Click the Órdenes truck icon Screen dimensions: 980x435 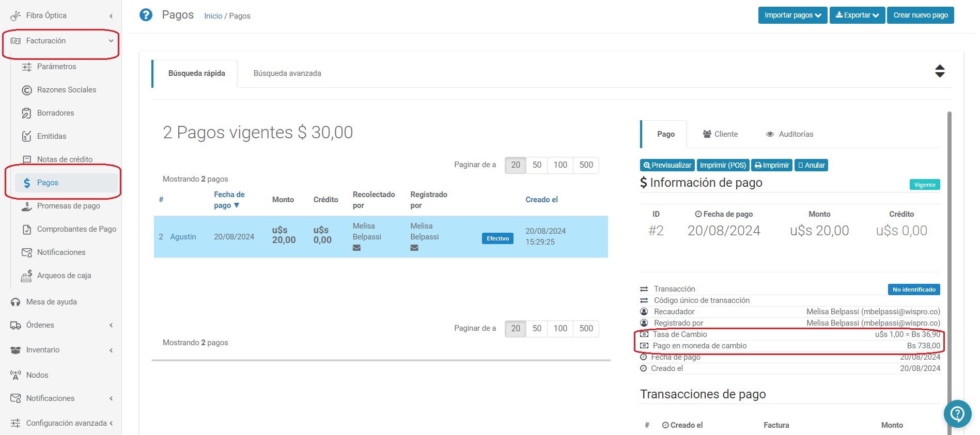(x=15, y=326)
